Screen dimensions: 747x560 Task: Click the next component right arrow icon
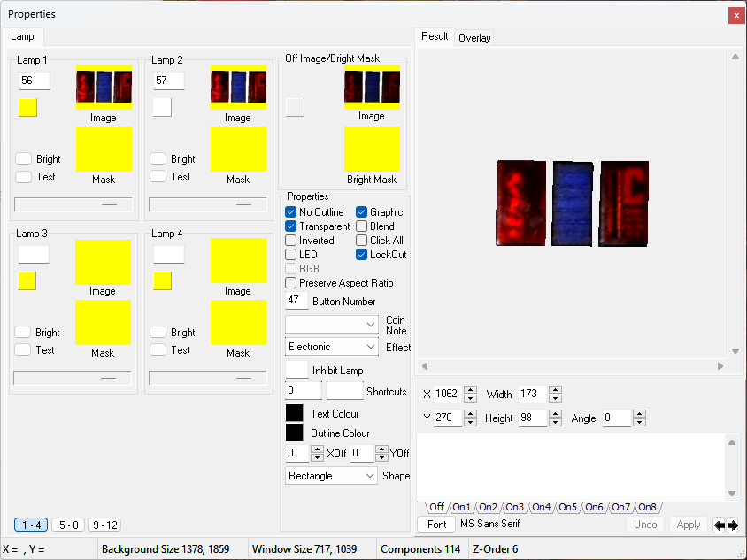coord(733,525)
